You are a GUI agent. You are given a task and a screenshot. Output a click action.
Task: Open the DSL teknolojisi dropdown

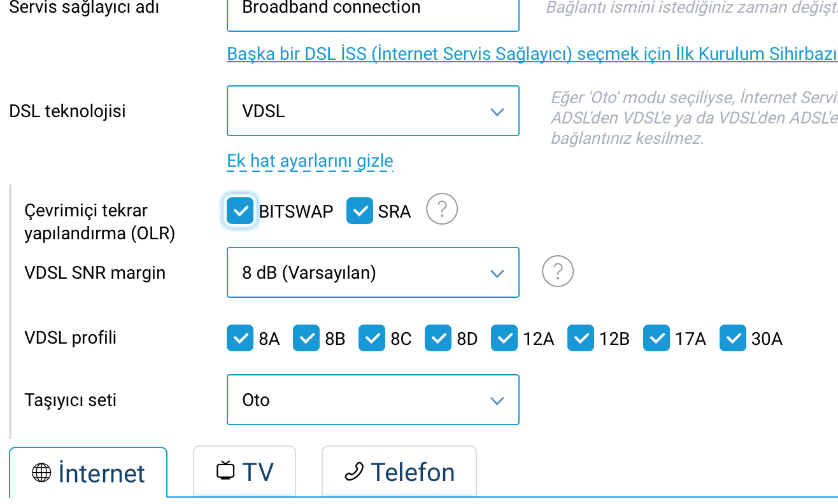point(373,111)
